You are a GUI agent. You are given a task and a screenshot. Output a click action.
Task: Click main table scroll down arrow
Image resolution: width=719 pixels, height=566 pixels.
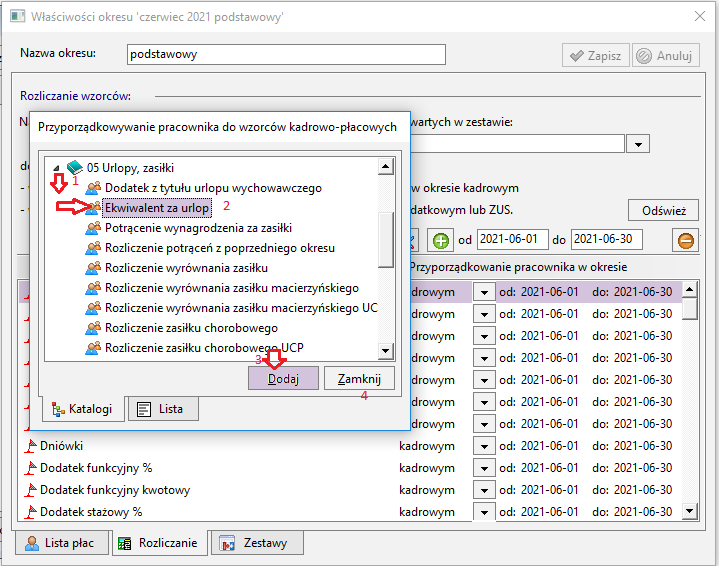point(690,511)
